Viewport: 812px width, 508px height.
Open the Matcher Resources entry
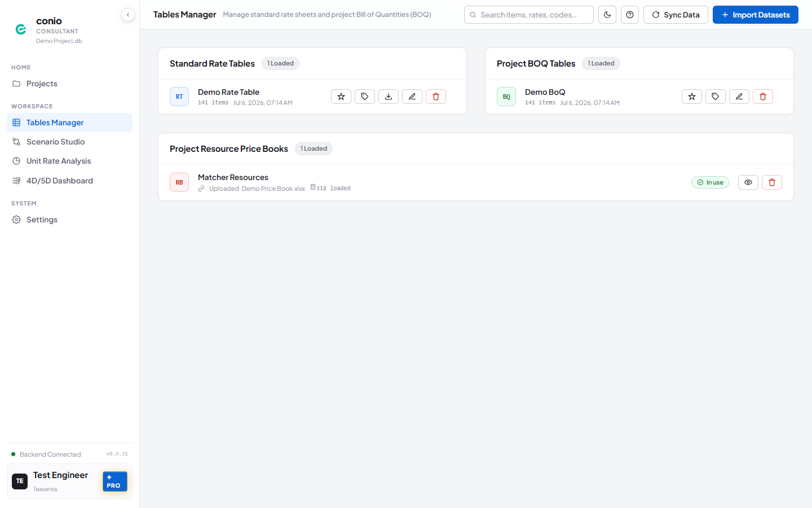click(233, 177)
